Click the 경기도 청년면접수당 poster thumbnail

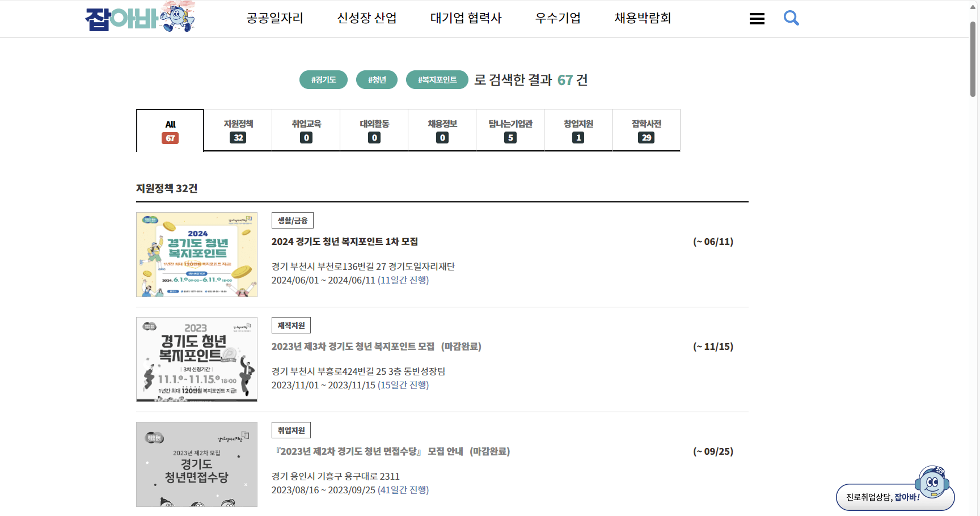pyautogui.click(x=196, y=464)
